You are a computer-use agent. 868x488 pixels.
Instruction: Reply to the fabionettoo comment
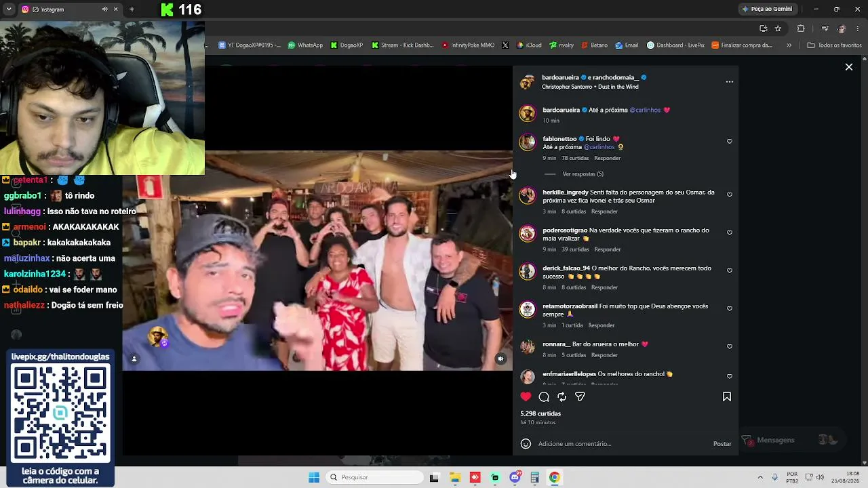pyautogui.click(x=608, y=158)
